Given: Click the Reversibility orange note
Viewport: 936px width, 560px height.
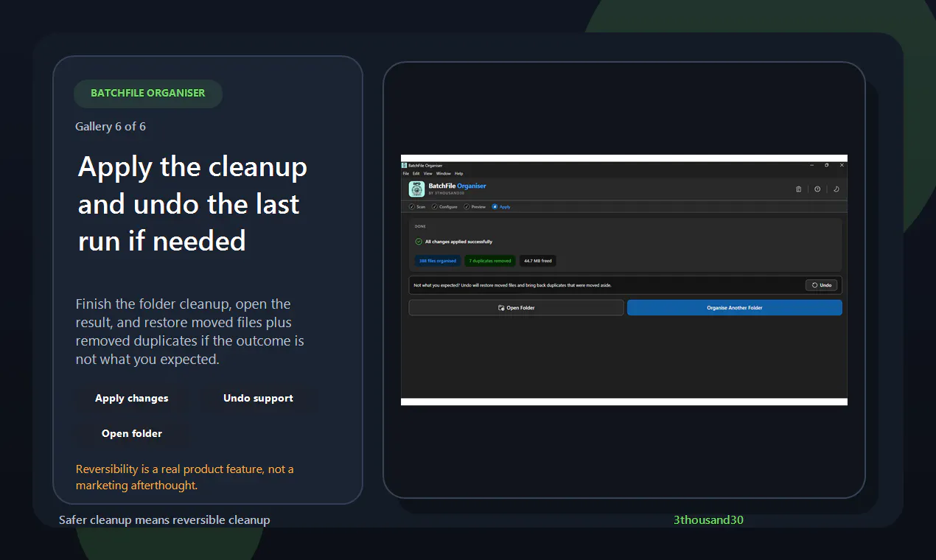Looking at the screenshot, I should tap(185, 477).
